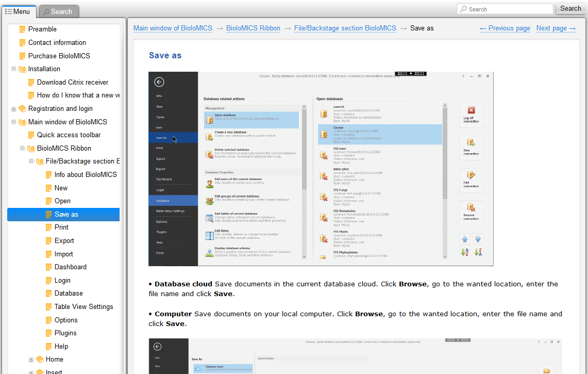The width and height of the screenshot is (588, 374).
Task: Click the Main window of BioloMICS book icon
Action: coord(23,122)
